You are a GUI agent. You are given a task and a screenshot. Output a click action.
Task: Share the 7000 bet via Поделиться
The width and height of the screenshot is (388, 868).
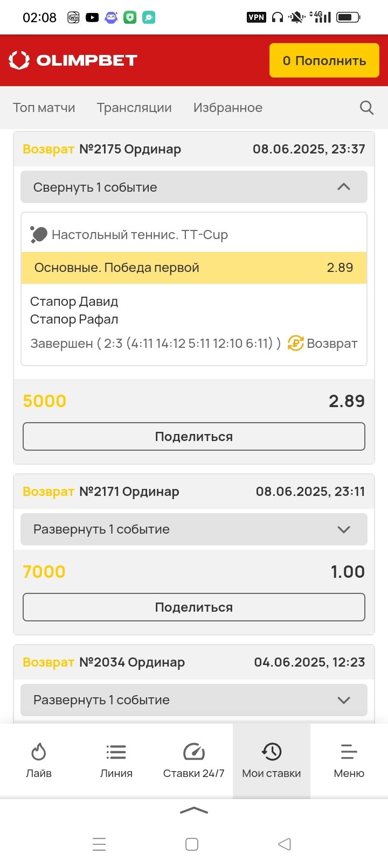pos(194,607)
